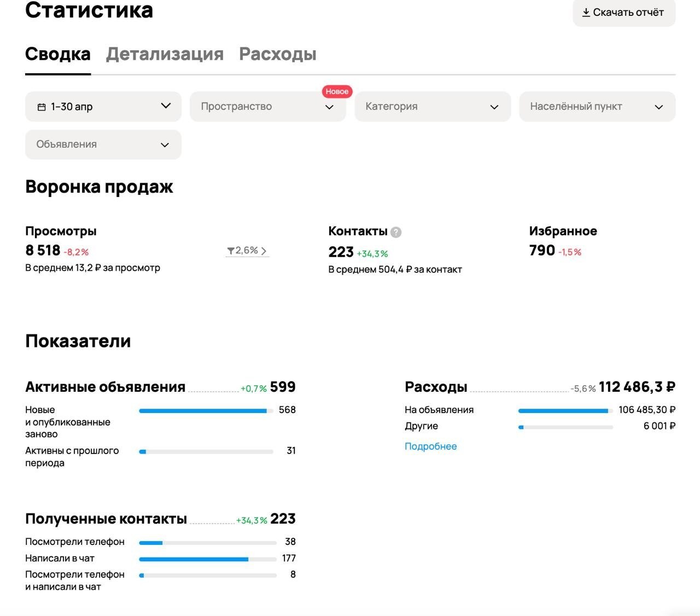Click the value 177 for chat messages
700x616 pixels.
289,558
